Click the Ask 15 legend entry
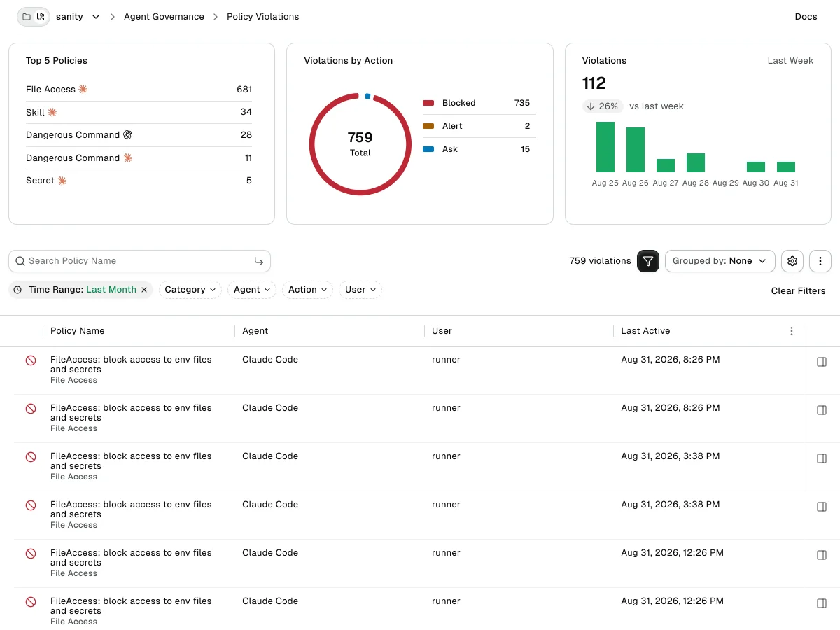 (x=479, y=149)
